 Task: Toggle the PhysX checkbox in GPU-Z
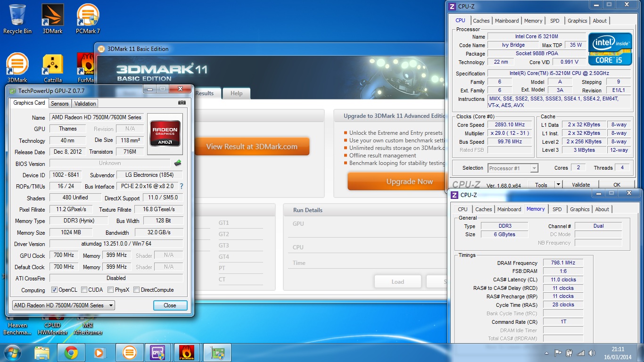click(110, 290)
